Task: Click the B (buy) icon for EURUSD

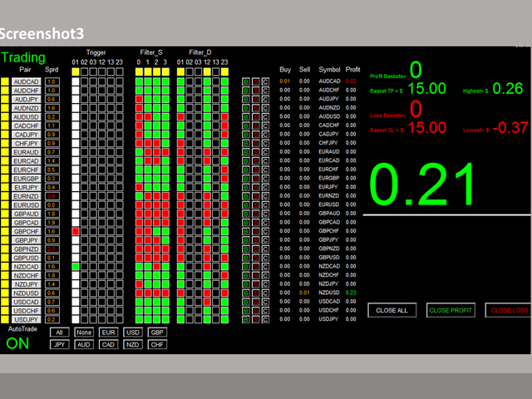Action: click(x=245, y=205)
